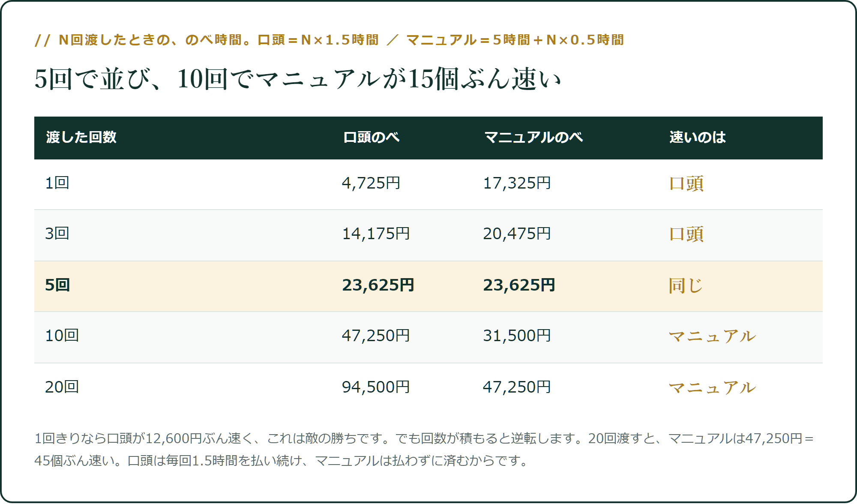
Task: Select the highlighted '5回' row label
Action: tap(57, 285)
